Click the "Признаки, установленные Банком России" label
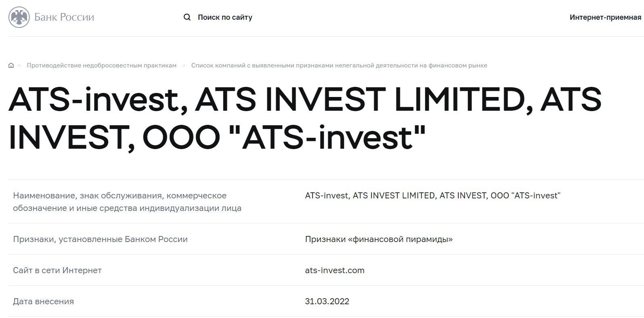Screen dimensions: 644x318 click(x=100, y=239)
